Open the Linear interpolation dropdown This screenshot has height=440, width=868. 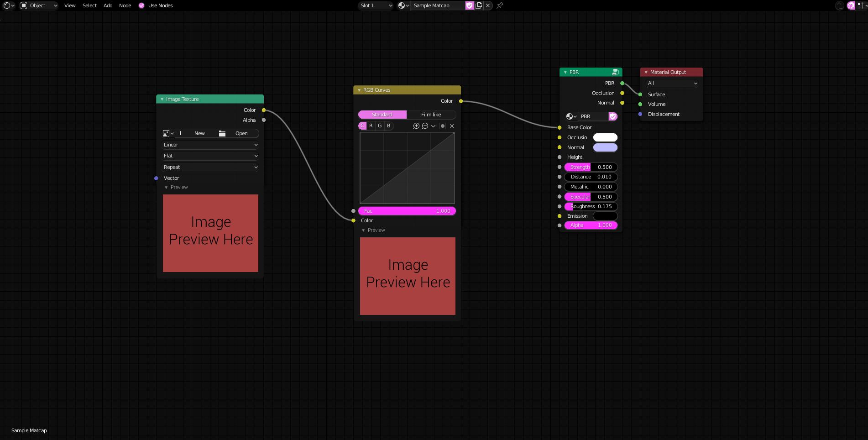210,145
